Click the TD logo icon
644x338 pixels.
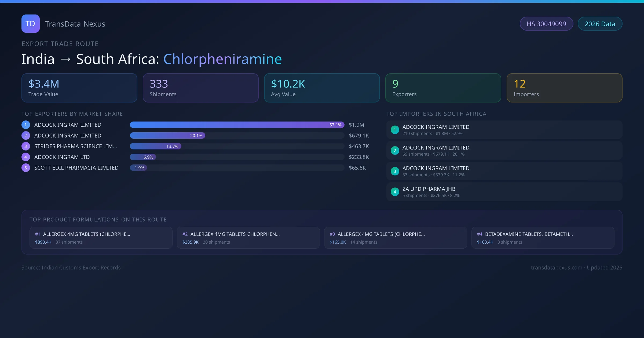click(30, 24)
